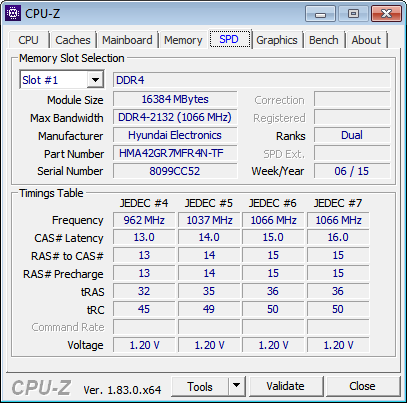Click the 962 MHz frequency cell
This screenshot has height=403, width=407.
[144, 220]
